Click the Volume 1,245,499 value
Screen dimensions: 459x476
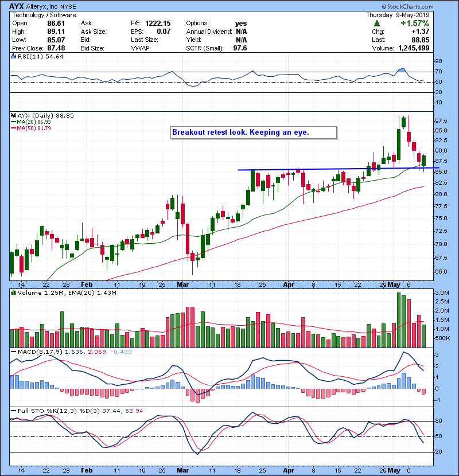click(414, 48)
